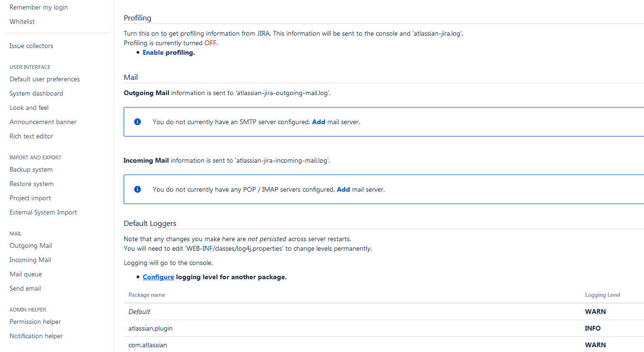Open System dashboard settings
Screen dimensions: 644x352
pyautogui.click(x=36, y=93)
